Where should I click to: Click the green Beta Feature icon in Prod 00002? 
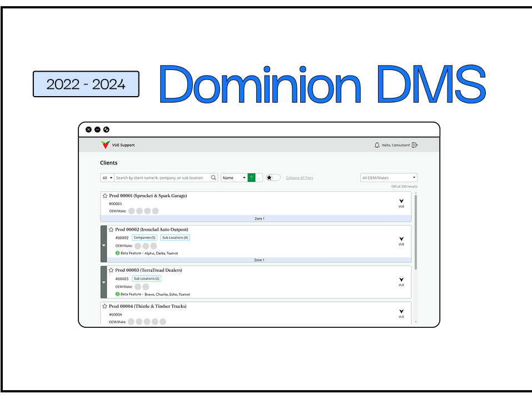pyautogui.click(x=117, y=253)
